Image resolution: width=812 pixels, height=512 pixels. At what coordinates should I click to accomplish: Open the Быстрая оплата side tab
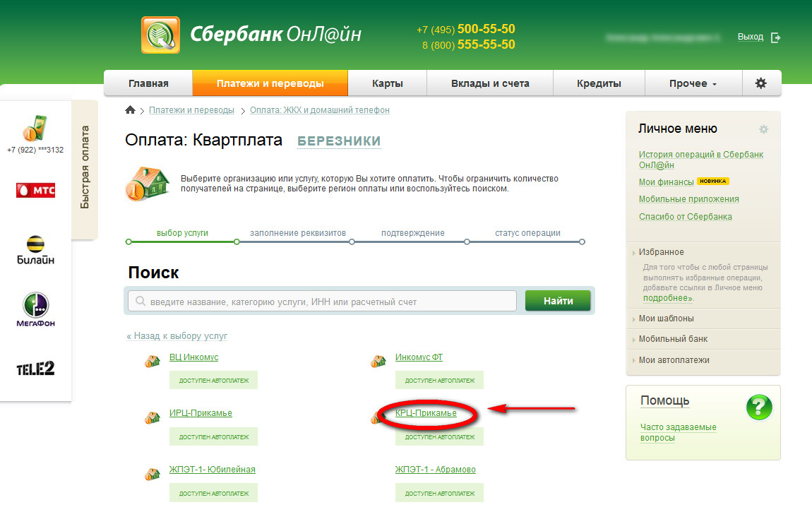85,167
